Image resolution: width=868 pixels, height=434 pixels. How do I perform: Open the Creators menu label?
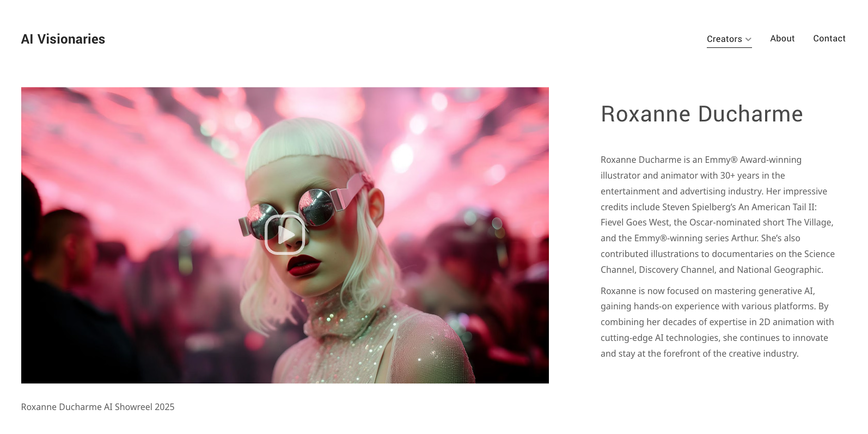724,39
